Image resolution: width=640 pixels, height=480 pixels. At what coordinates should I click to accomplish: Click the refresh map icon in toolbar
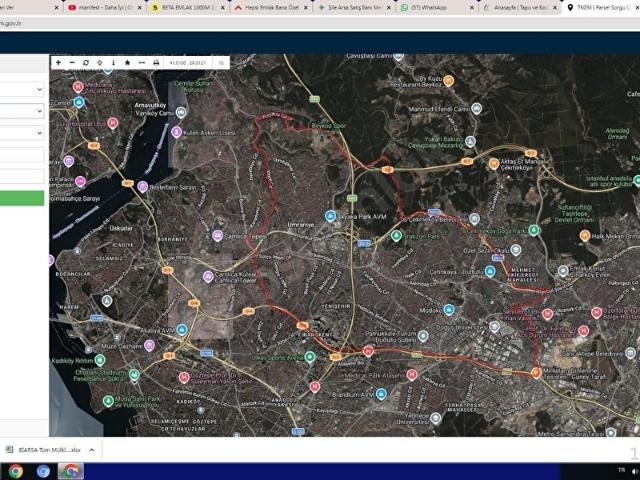click(x=86, y=62)
